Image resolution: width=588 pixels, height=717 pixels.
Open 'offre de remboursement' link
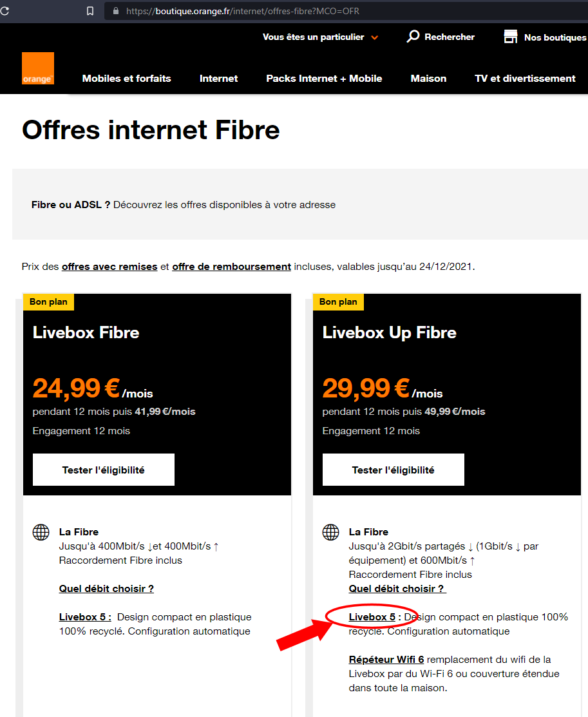pyautogui.click(x=231, y=267)
